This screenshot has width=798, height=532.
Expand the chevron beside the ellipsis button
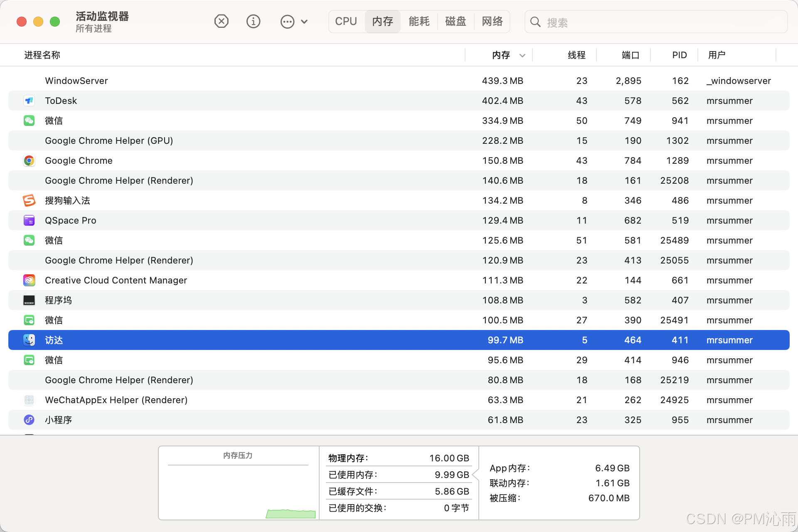point(304,22)
